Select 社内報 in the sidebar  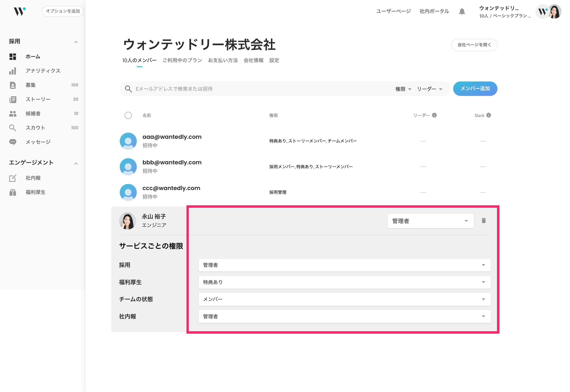pos(33,178)
